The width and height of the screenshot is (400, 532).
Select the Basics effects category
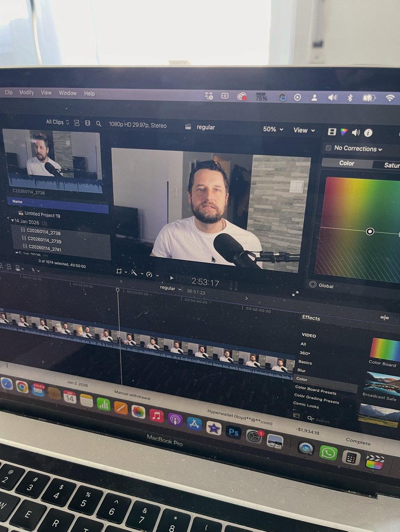tap(305, 362)
